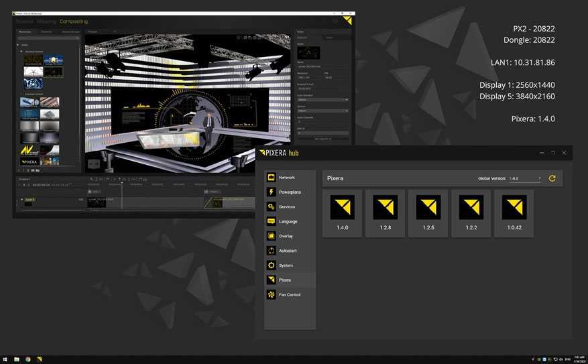Select Pixera version 1.4.0 tile
Viewport: 588px width, 364px height.
coord(342,213)
